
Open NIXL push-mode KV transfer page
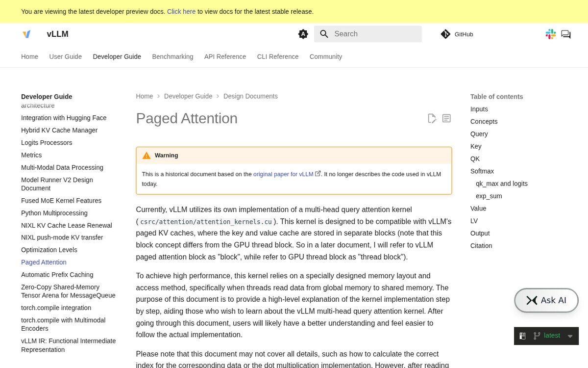pyautogui.click(x=62, y=237)
